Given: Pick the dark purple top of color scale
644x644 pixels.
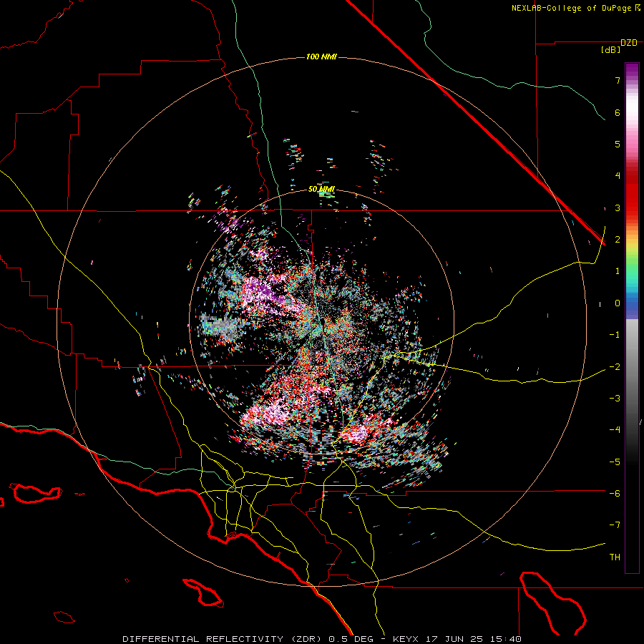Looking at the screenshot, I should pyautogui.click(x=632, y=70).
